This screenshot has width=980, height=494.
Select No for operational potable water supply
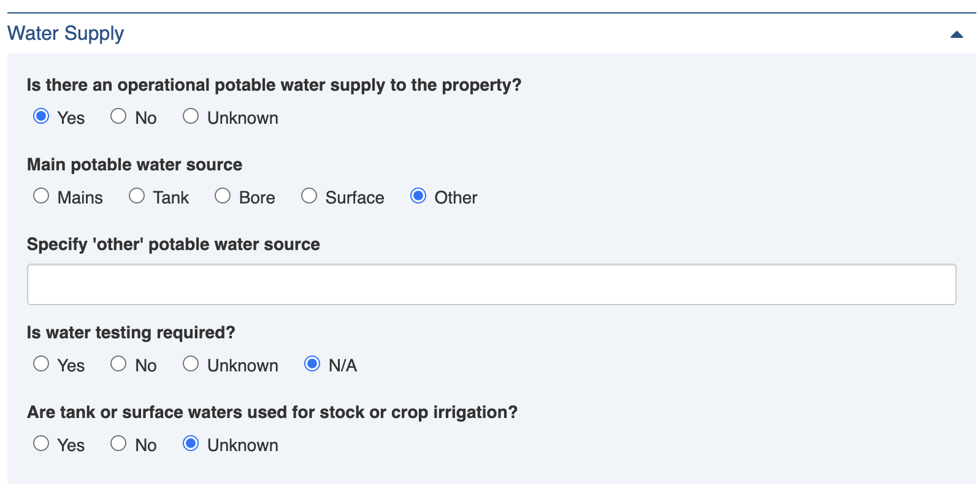tap(118, 116)
